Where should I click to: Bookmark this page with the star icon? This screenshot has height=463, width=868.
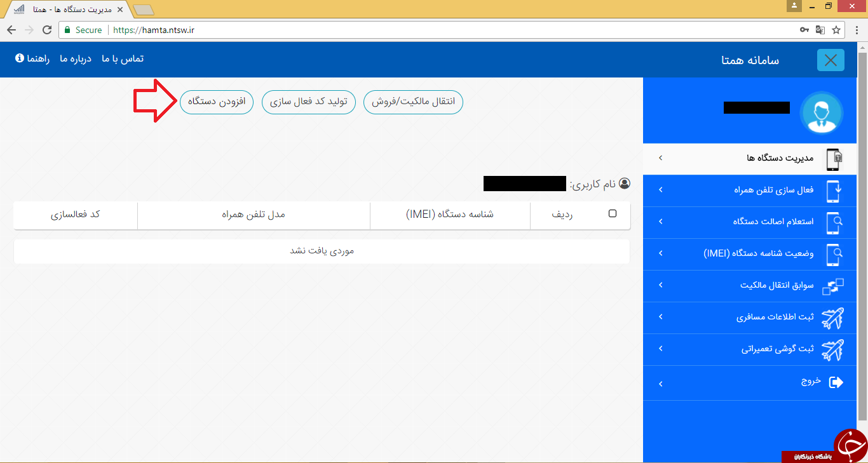tap(836, 30)
